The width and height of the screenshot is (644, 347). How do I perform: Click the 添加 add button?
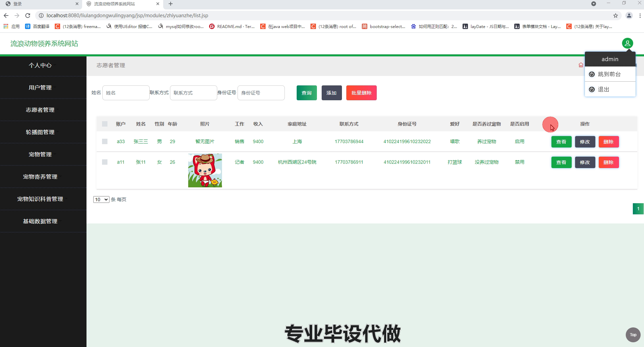tap(331, 93)
